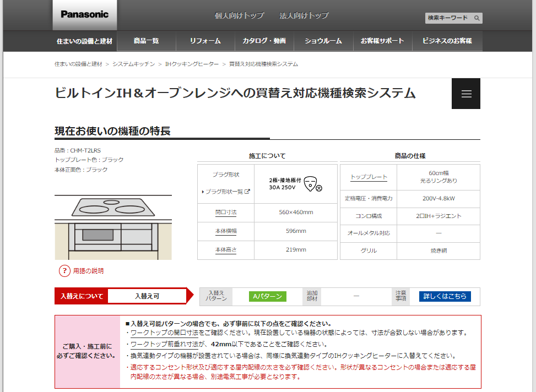Screen dimensions: 536x392
Task: Open 個人向けトップ page
Action: pos(239,15)
